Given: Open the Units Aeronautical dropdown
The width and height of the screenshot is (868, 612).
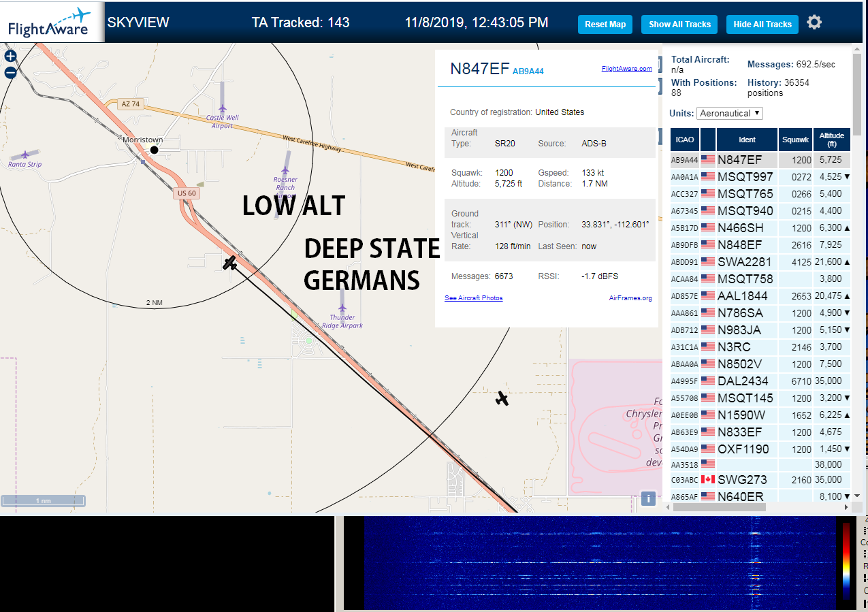Looking at the screenshot, I should [x=730, y=113].
